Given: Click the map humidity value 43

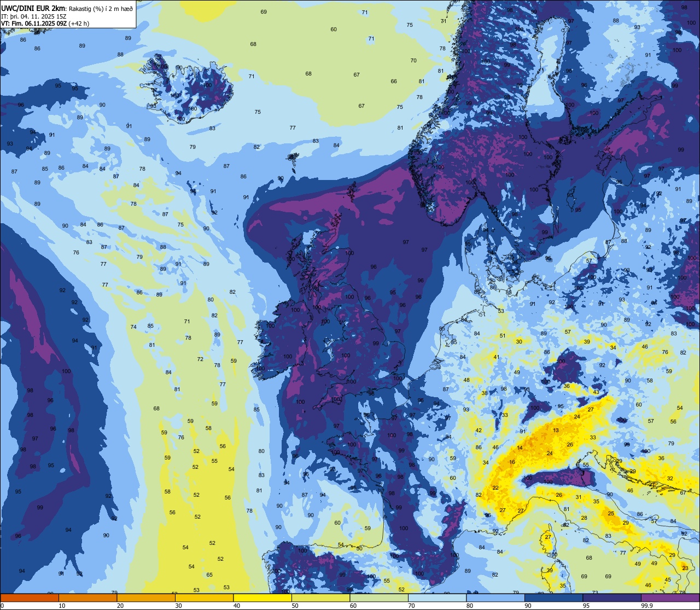Looking at the screenshot, I should pos(596,392).
